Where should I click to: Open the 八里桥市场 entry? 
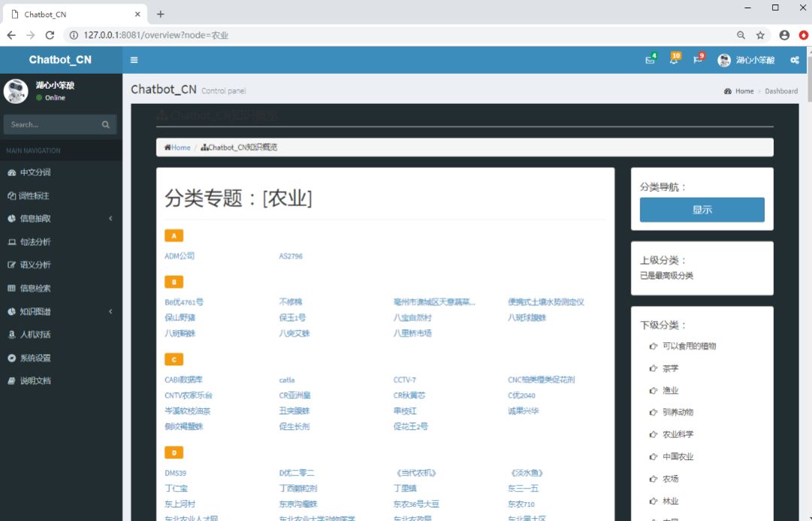[x=412, y=333]
